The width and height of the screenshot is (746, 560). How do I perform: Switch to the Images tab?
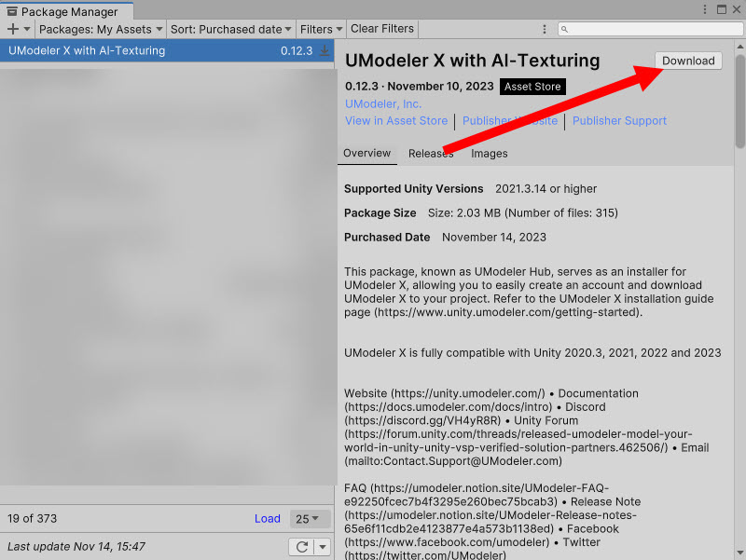[489, 153]
